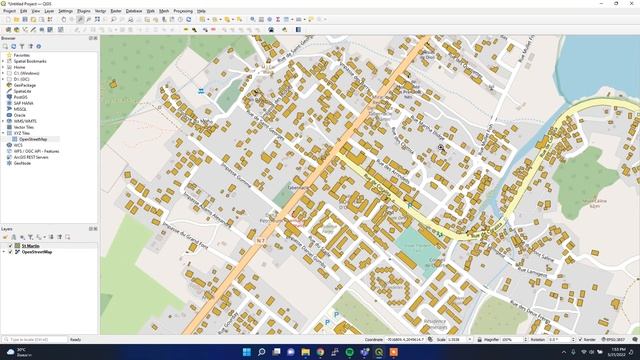Click the Magnifier value field
Image resolution: width=640 pixels, height=360 pixels.
(511, 340)
